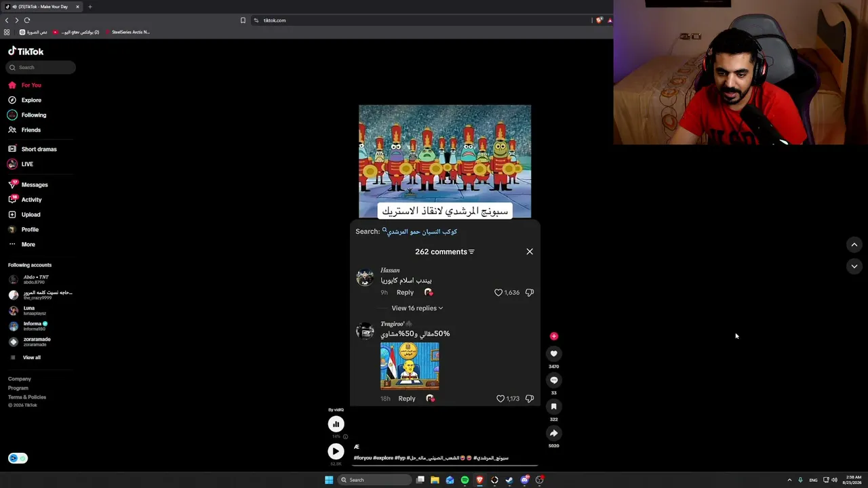
Task: Open Hassan's profile avatar
Action: (x=365, y=278)
